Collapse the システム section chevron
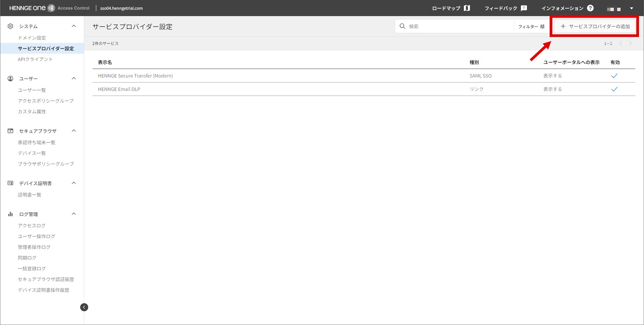 coord(74,26)
